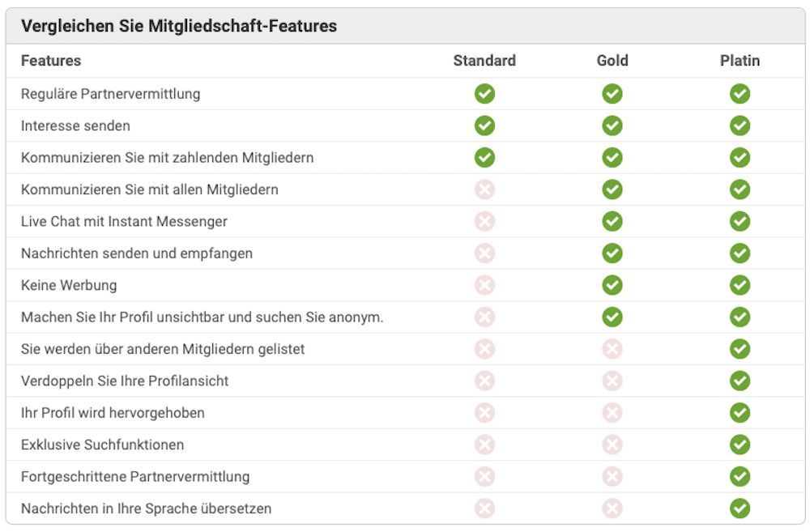The width and height of the screenshot is (810, 532).
Task: Click Gold checkmark for profile unsichtbar row
Action: [x=612, y=317]
